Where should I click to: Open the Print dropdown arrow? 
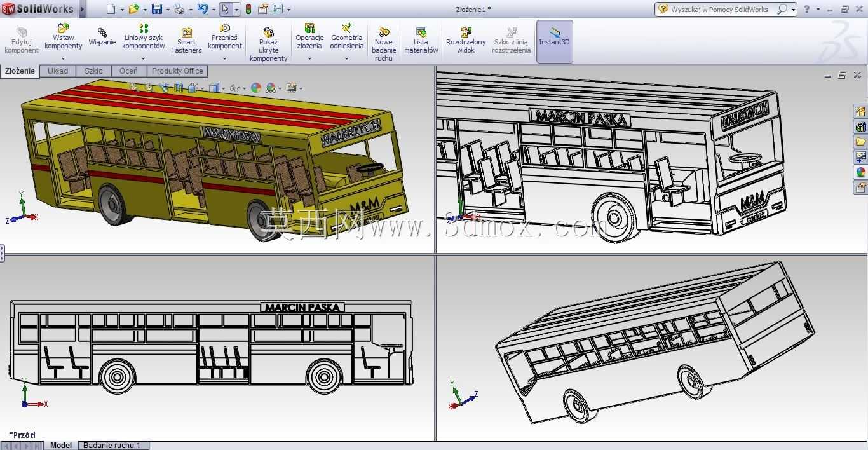pyautogui.click(x=191, y=10)
